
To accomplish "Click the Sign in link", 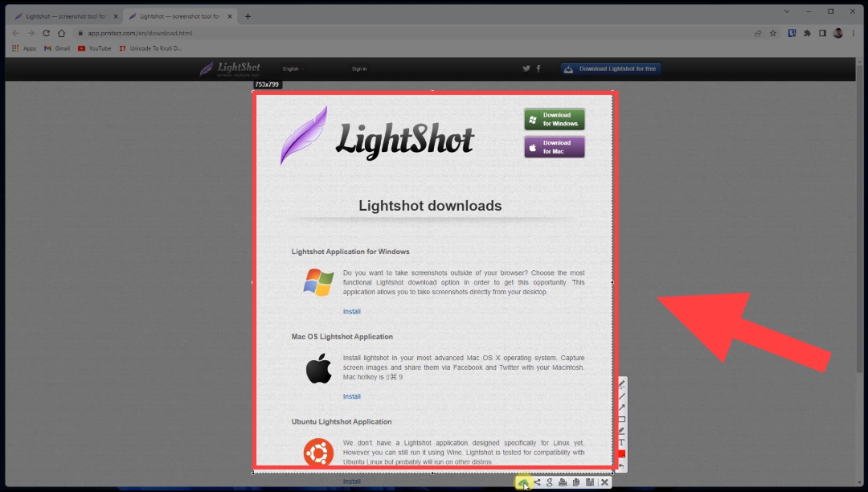I will [359, 69].
